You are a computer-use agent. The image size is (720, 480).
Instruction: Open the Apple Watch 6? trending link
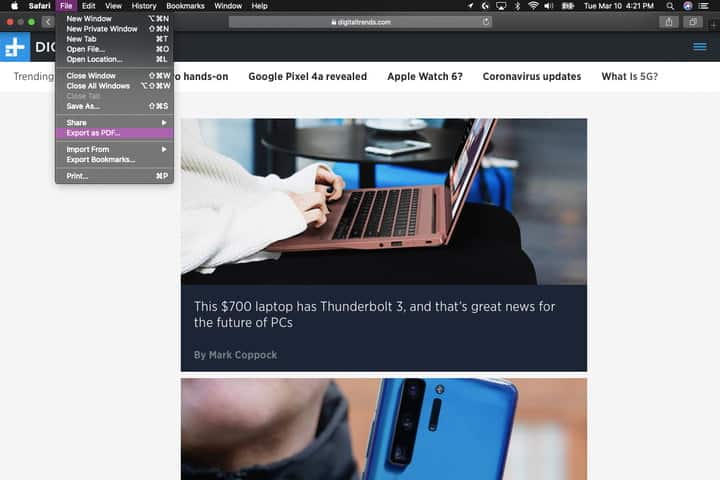[424, 76]
